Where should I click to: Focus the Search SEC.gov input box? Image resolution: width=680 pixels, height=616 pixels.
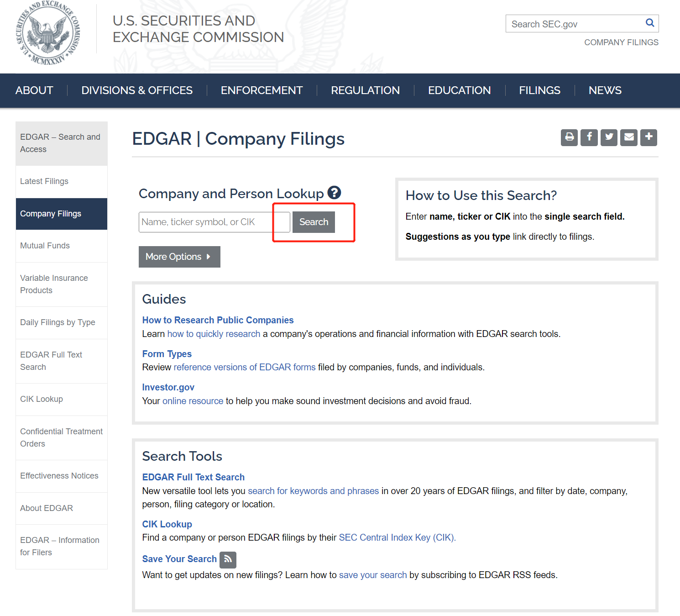pos(575,24)
